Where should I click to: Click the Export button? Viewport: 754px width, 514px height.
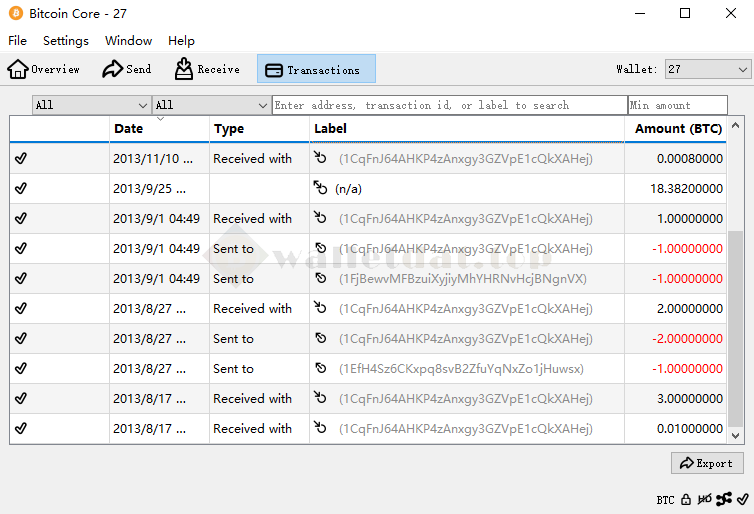coord(706,463)
